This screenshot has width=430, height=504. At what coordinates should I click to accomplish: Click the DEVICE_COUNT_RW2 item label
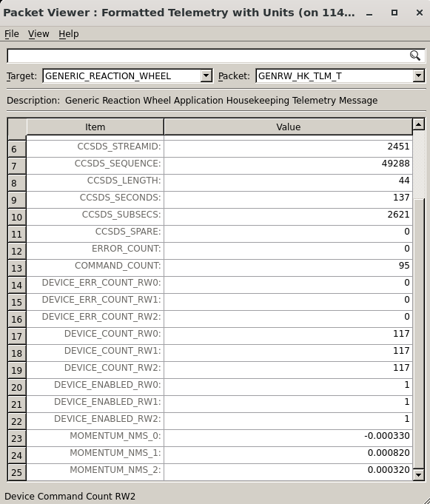tap(112, 368)
